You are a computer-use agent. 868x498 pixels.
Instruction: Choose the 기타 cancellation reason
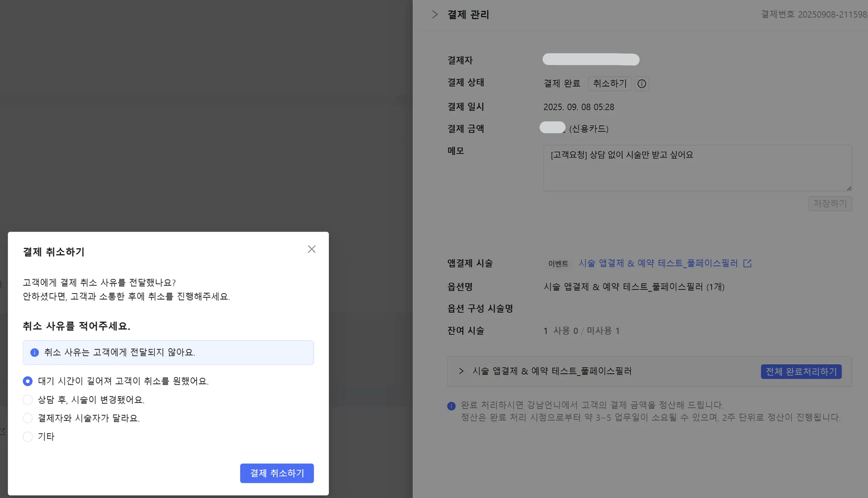point(28,436)
